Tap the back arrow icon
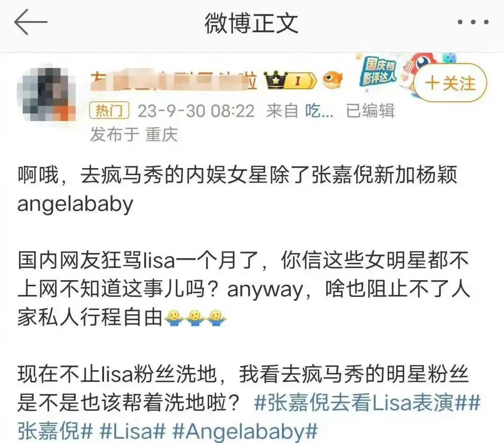504x443 pixels. tap(30, 22)
